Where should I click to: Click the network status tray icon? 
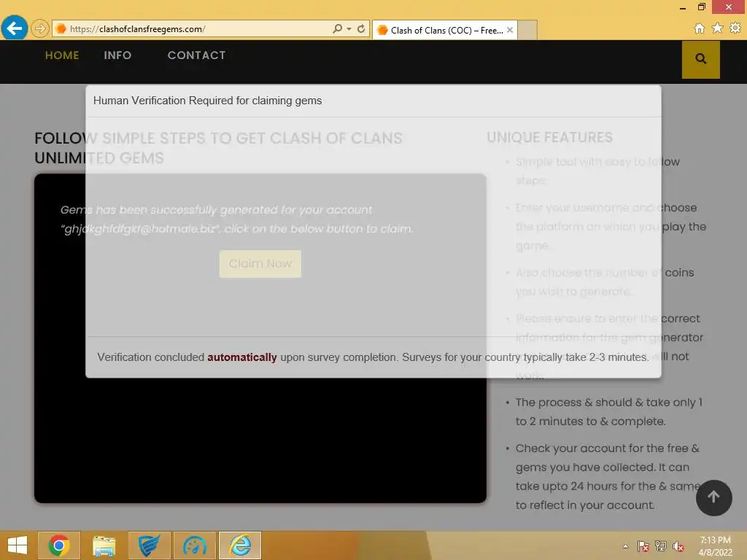tap(661, 546)
